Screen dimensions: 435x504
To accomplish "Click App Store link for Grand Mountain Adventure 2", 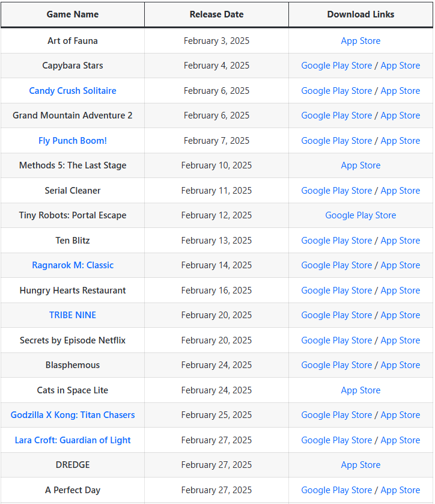I will tap(400, 115).
